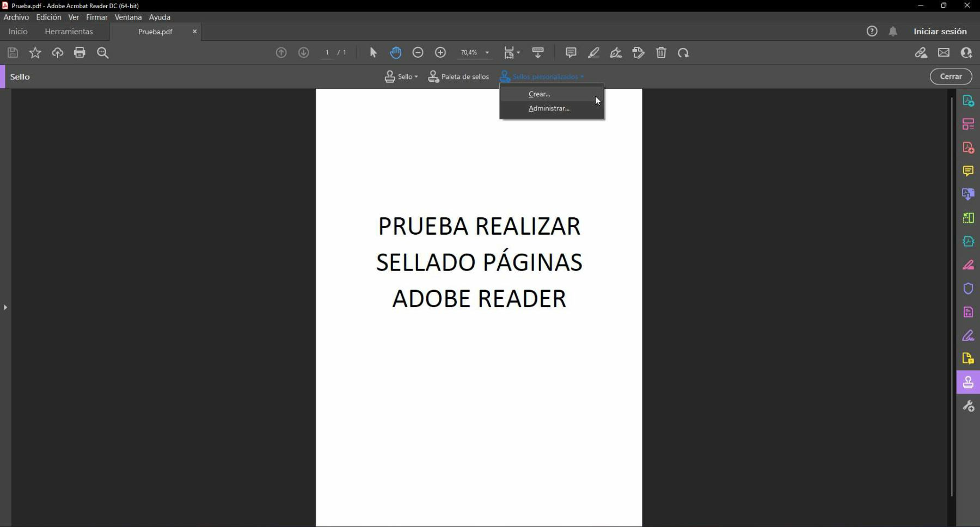
Task: Click the reading mode scroll icon
Action: [538, 53]
